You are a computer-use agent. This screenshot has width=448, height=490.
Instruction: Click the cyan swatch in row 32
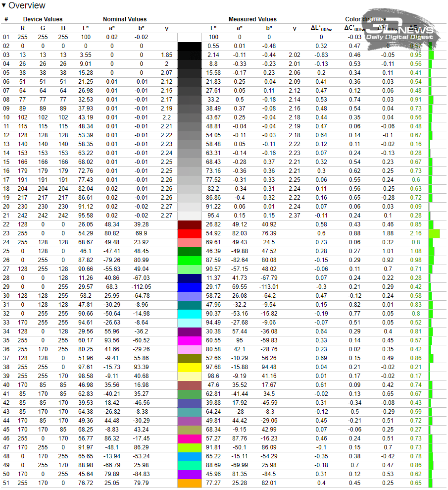click(x=190, y=314)
